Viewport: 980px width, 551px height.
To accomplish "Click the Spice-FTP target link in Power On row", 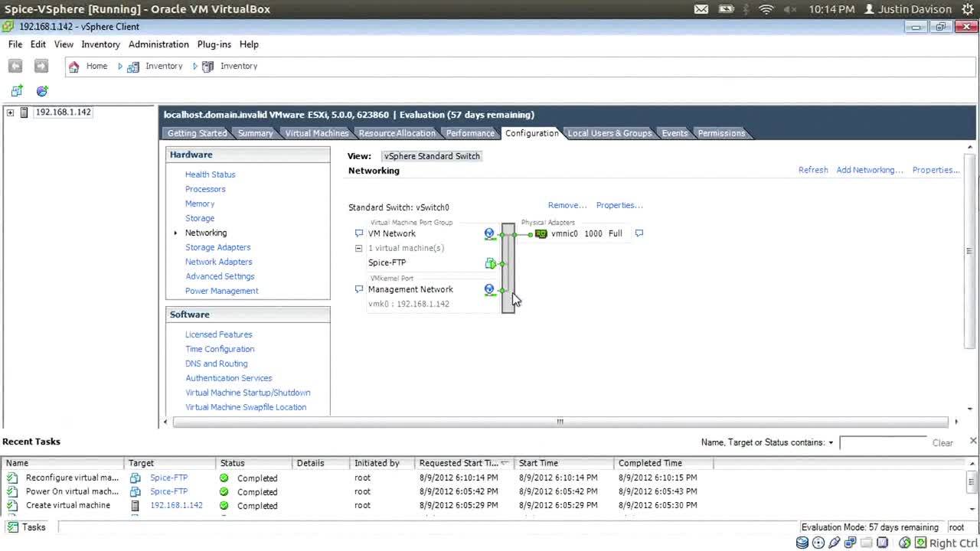I will tap(168, 491).
